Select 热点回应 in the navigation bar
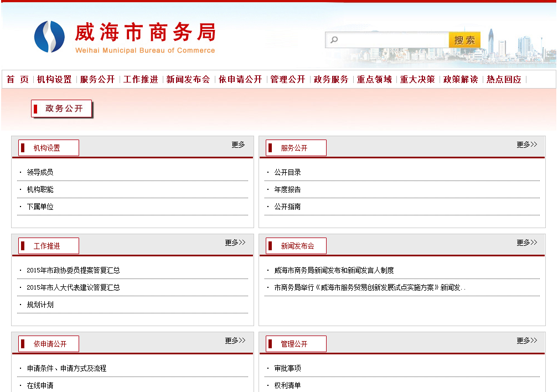The width and height of the screenshot is (558, 392). coord(504,80)
